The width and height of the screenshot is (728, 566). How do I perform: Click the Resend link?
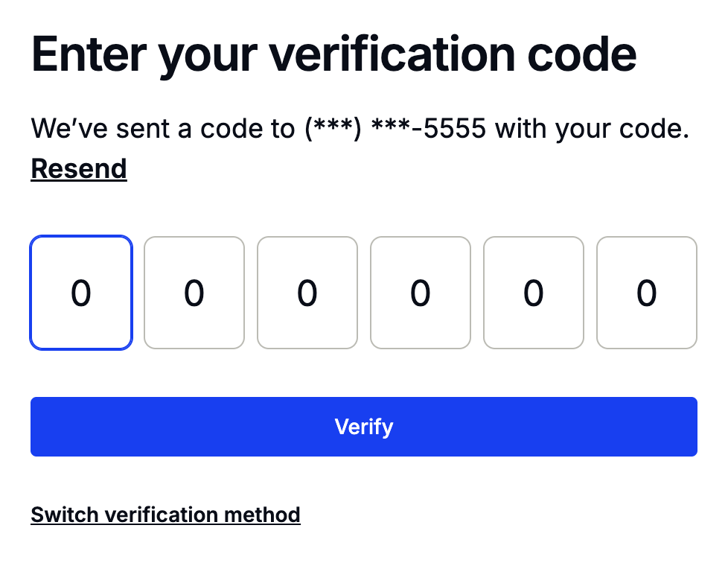tap(79, 169)
